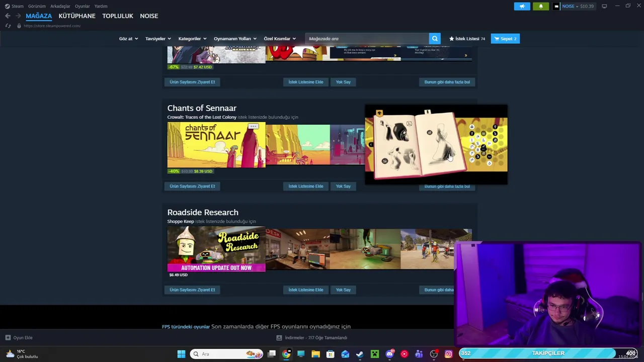Open Instagram from the taskbar
Viewport: 644px width, 362px height.
coord(448,354)
